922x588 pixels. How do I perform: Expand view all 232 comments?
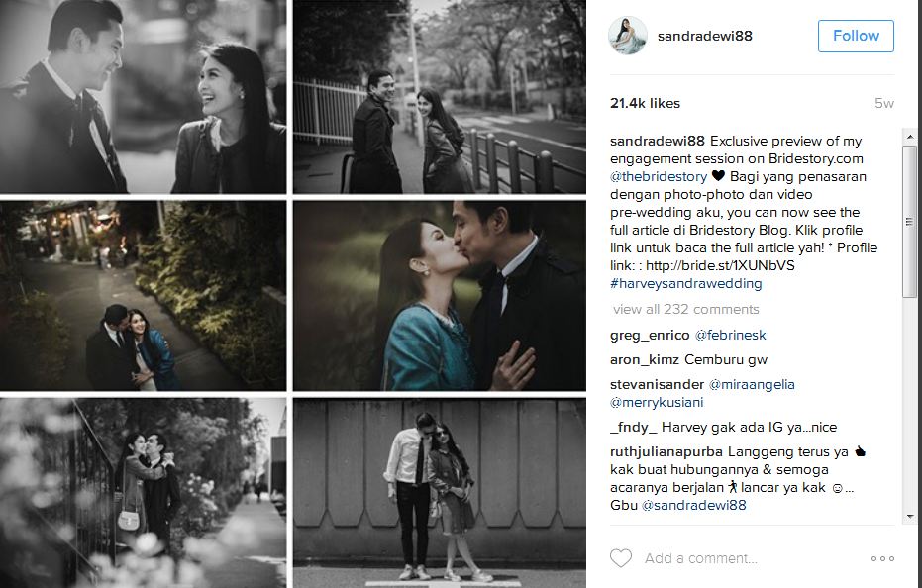click(x=685, y=309)
